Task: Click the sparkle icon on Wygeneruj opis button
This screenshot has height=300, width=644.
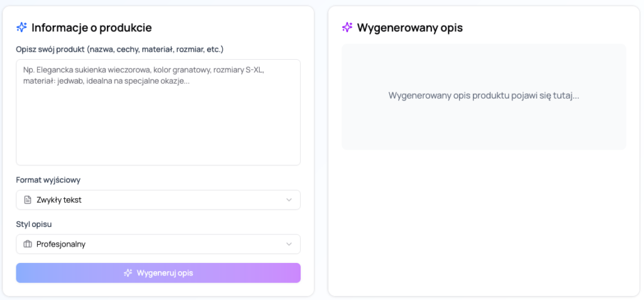Action: [128, 273]
